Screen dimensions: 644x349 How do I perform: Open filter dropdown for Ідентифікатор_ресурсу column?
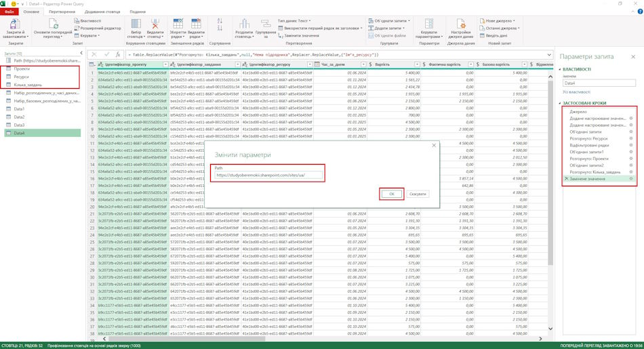point(310,64)
